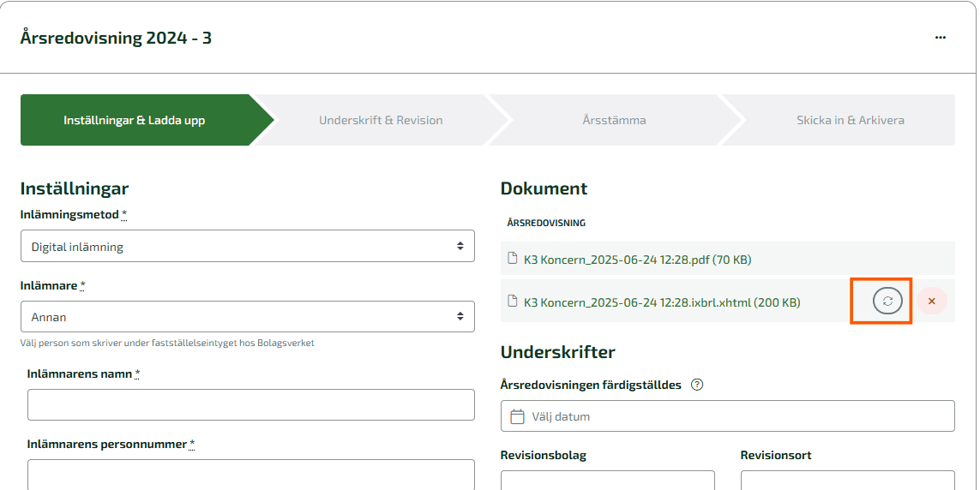Viewport: 980px width, 490px height.
Task: Open the Inlämnare dropdown showing Annan
Action: coord(247,317)
